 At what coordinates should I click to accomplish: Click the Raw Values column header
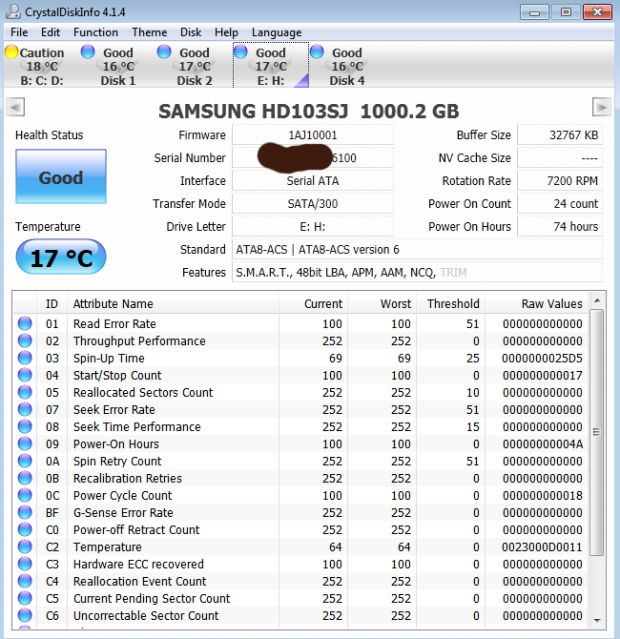pyautogui.click(x=536, y=303)
